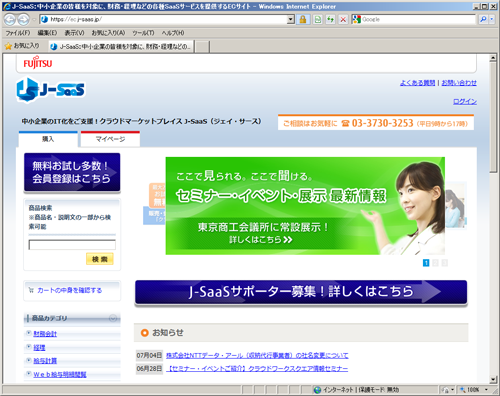Open Favorites via the star icon

pyautogui.click(x=8, y=46)
